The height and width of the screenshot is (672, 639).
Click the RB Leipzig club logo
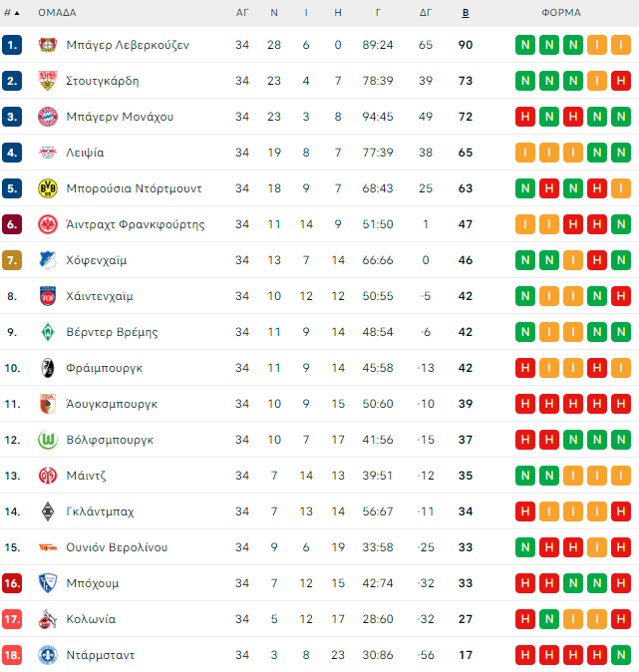point(46,153)
